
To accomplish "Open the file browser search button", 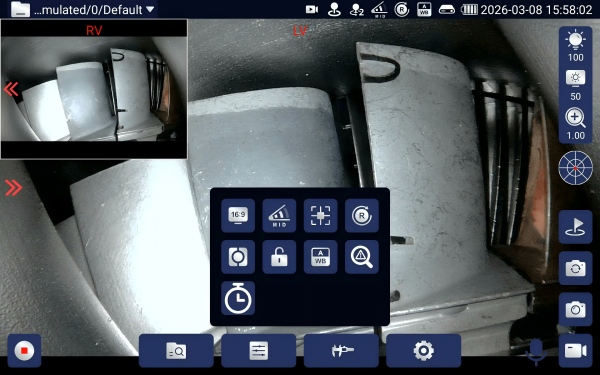I will click(176, 351).
